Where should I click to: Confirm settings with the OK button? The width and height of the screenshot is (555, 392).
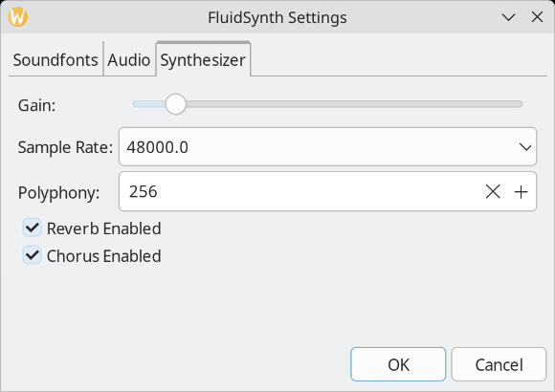(398, 364)
